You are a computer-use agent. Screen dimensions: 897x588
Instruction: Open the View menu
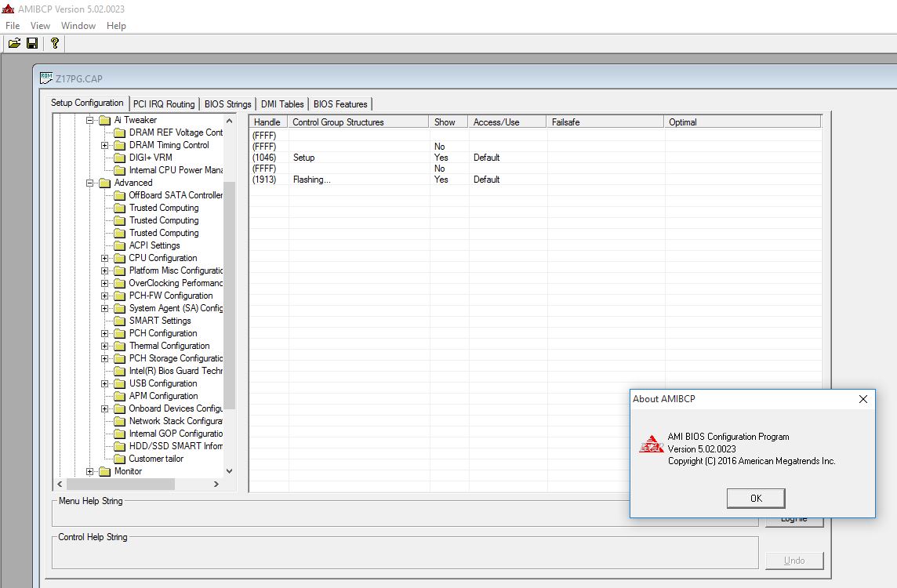tap(40, 26)
